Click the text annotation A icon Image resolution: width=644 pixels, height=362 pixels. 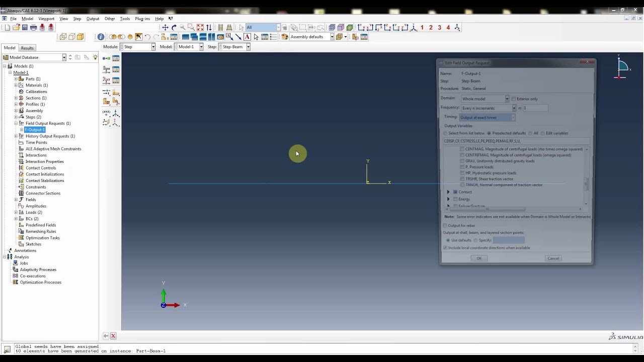pyautogui.click(x=247, y=37)
